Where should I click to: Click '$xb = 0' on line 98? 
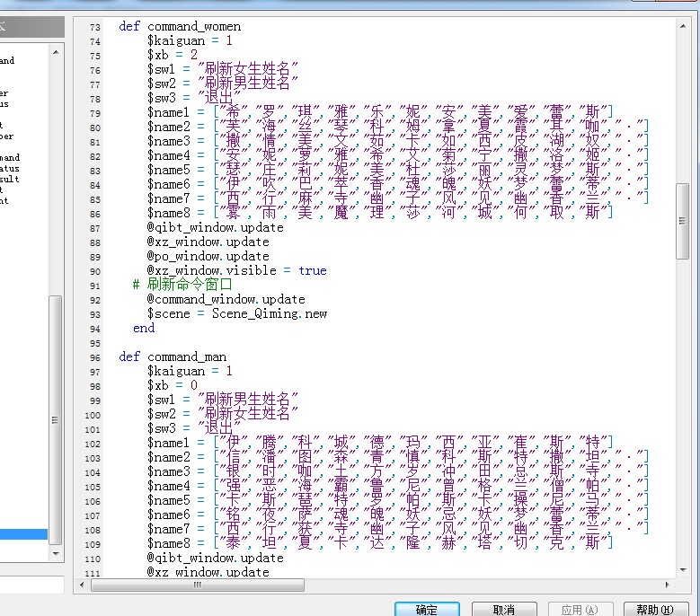[x=173, y=385]
